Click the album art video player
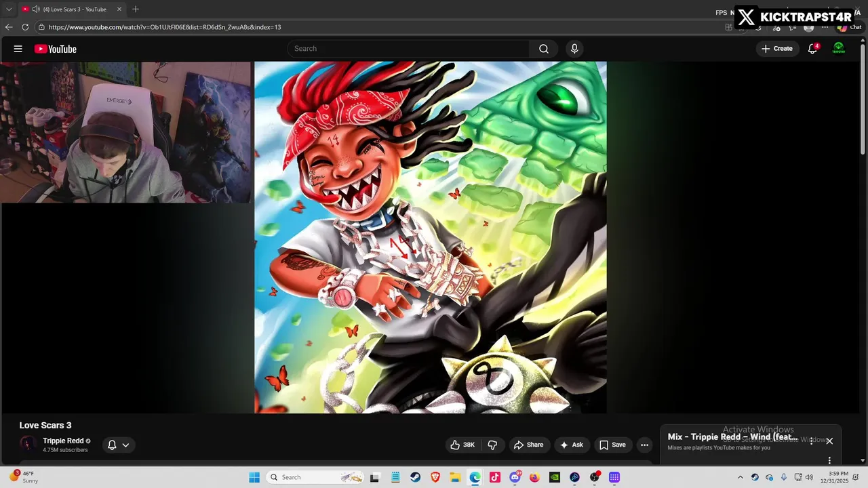The image size is (868, 488). pyautogui.click(x=430, y=237)
